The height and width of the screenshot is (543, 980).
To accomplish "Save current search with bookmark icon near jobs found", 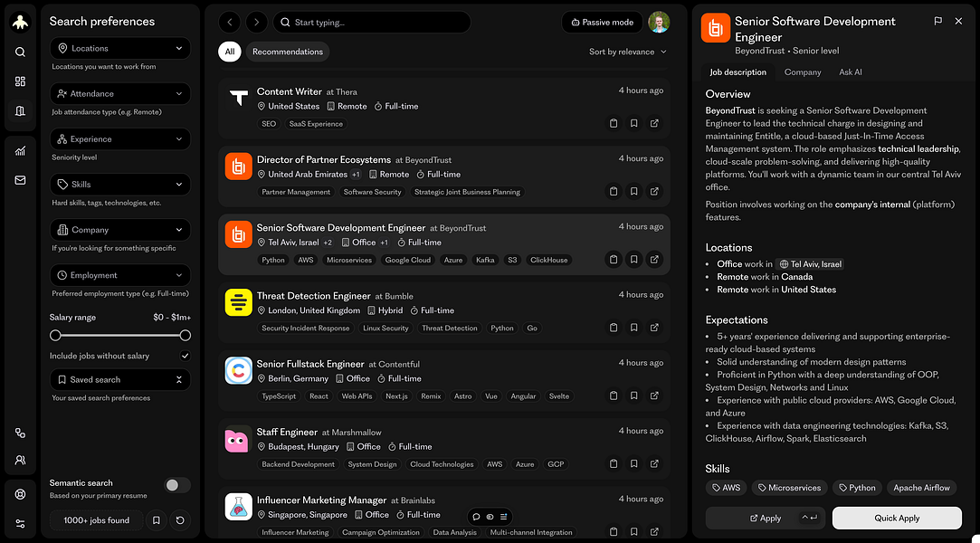I will coord(157,519).
